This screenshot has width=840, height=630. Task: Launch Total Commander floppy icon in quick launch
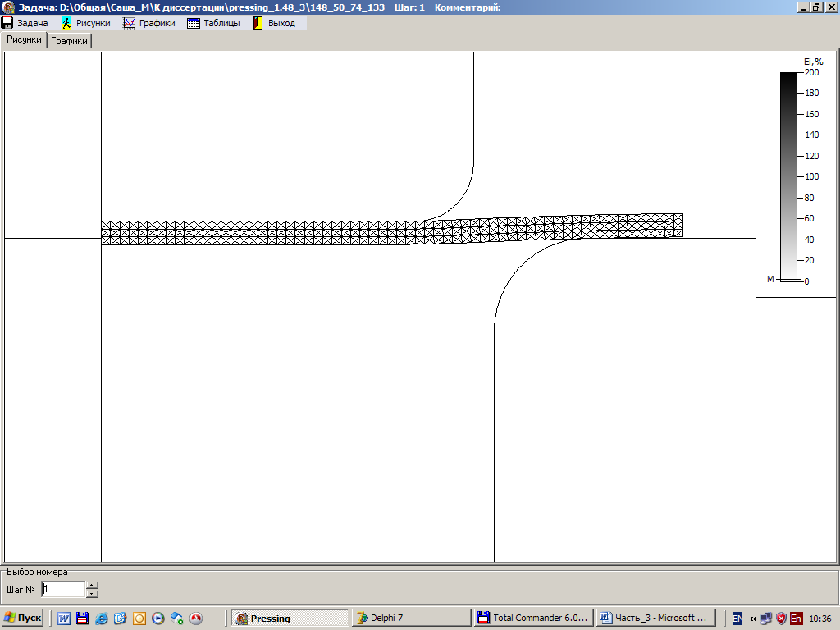82,619
